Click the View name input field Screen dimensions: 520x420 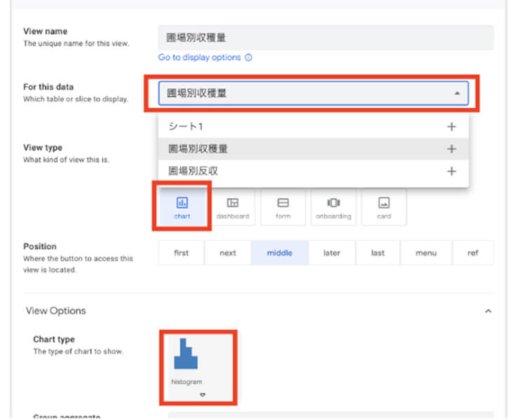[x=326, y=37]
